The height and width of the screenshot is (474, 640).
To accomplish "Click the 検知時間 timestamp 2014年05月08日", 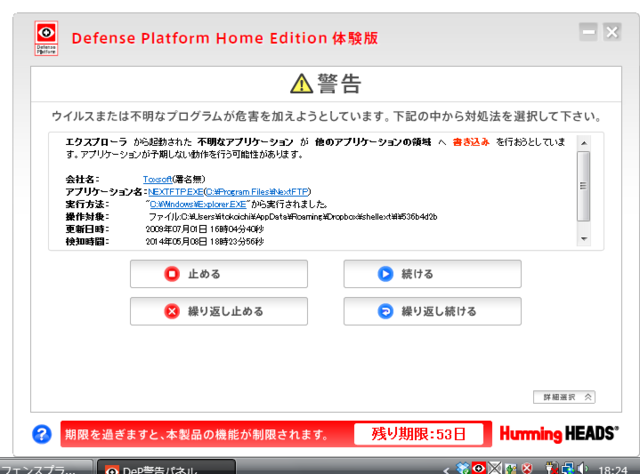I will click(x=205, y=242).
